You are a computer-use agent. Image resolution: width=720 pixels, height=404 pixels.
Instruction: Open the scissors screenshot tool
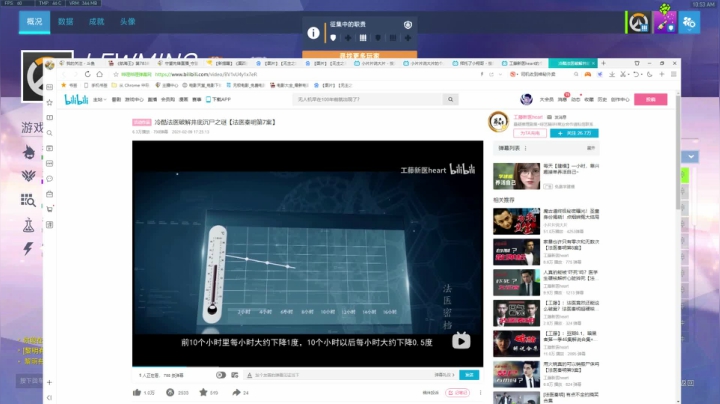(623, 74)
